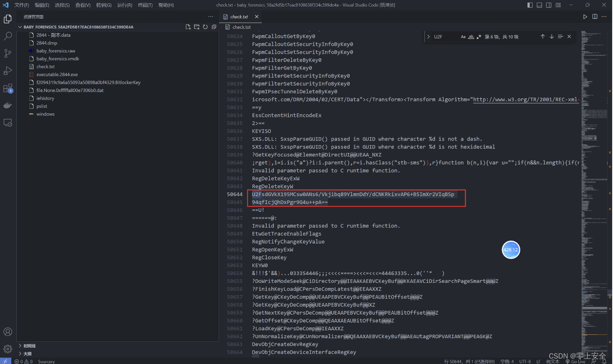The image size is (613, 364).
Task: Collapse all folders in explorer
Action: 214,27
